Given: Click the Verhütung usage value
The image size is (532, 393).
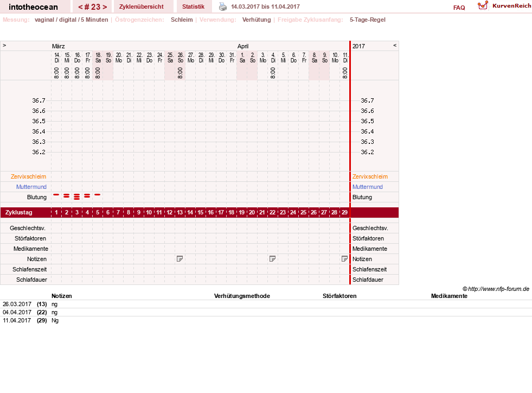Looking at the screenshot, I should 257,20.
